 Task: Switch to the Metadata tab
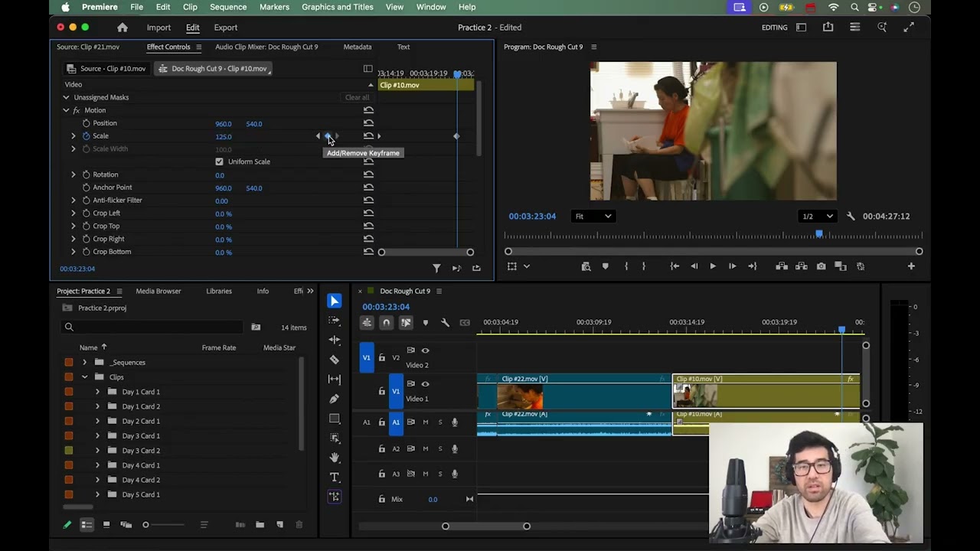(358, 47)
